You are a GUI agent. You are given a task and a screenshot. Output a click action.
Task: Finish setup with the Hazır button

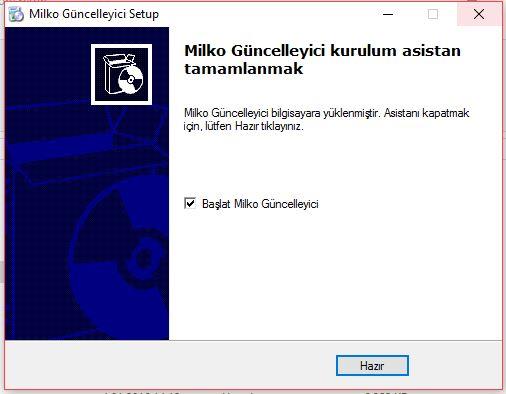pos(372,366)
